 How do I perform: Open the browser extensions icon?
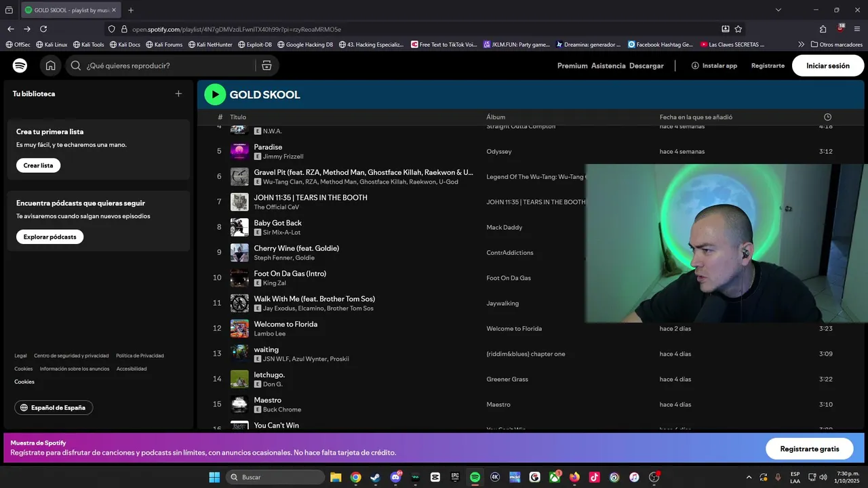tap(823, 29)
